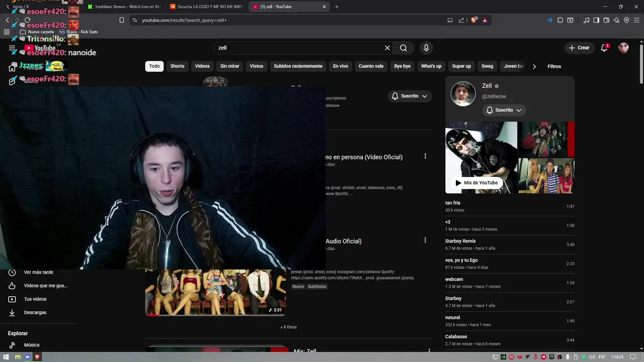Open Zell's profile picture in side card
The height and width of the screenshot is (362, 644).
point(463,94)
